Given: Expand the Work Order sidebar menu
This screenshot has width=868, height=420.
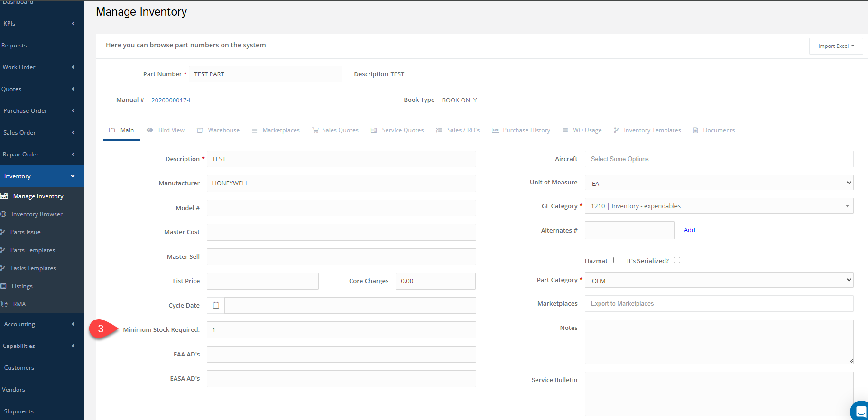Looking at the screenshot, I should coord(38,67).
